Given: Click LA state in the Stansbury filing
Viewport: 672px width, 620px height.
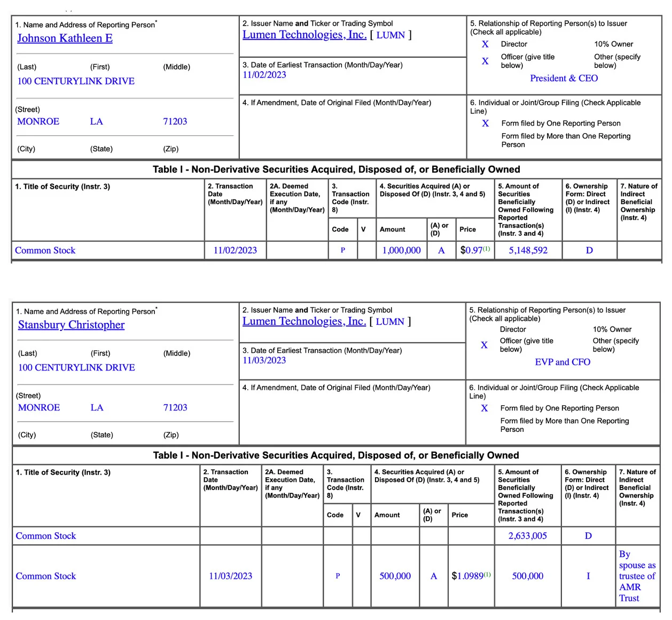Looking at the screenshot, I should point(97,407).
